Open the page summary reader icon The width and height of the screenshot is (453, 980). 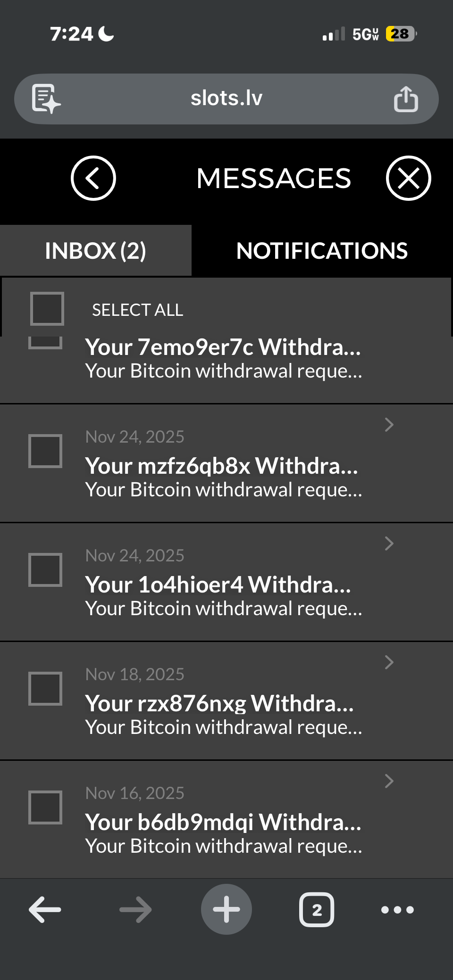(46, 99)
